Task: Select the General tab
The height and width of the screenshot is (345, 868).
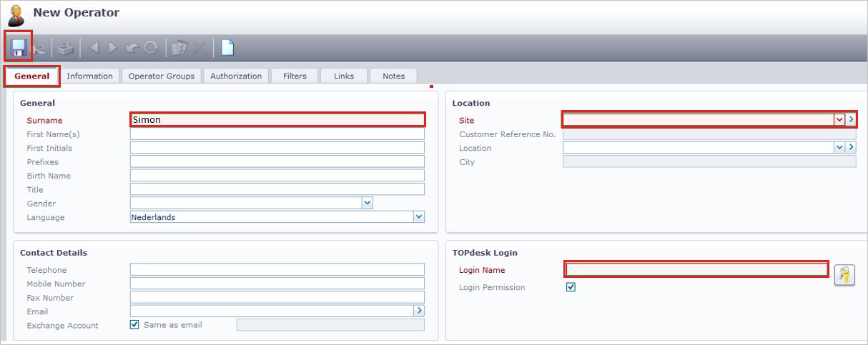Action: [x=32, y=76]
